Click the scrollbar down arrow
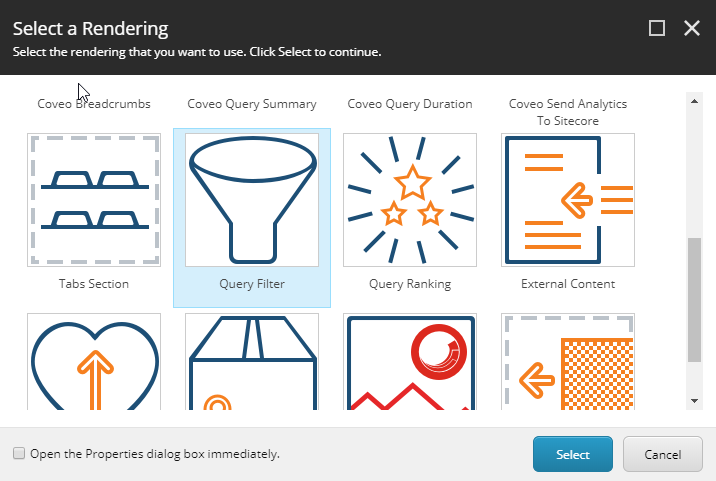The image size is (716, 481). click(x=695, y=401)
